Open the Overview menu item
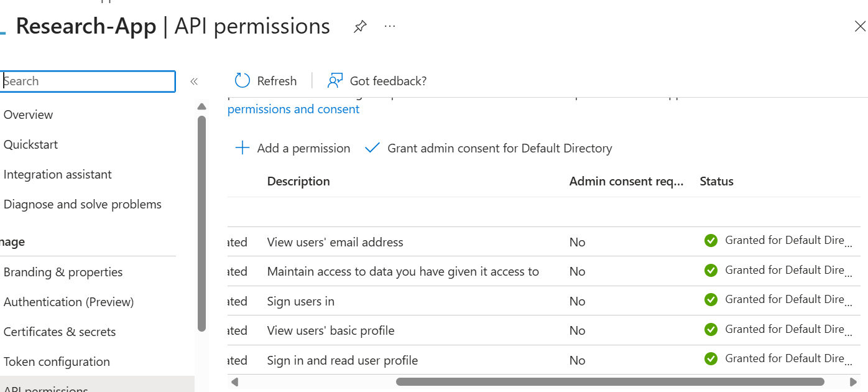This screenshot has width=868, height=392. tap(29, 114)
